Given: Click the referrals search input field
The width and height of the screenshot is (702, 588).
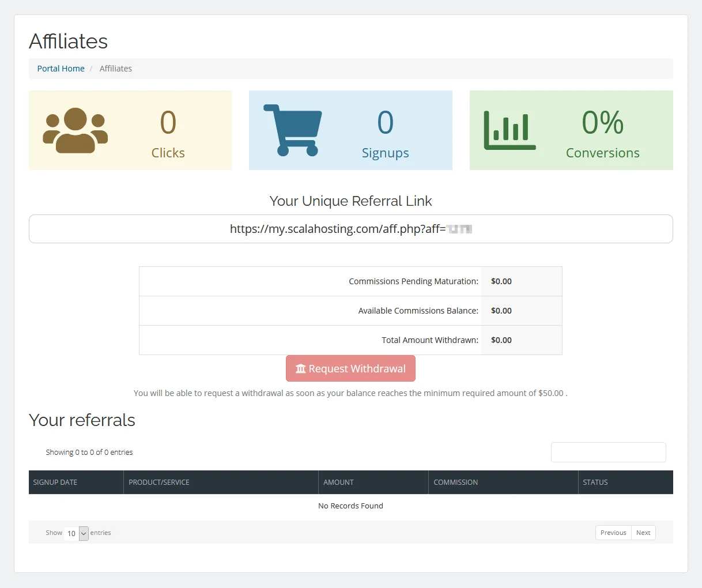Looking at the screenshot, I should tap(608, 452).
